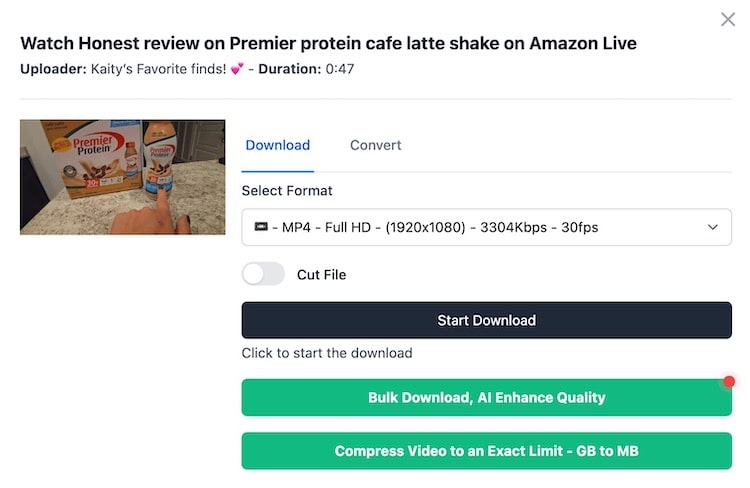Click the Select Format label

tap(287, 190)
